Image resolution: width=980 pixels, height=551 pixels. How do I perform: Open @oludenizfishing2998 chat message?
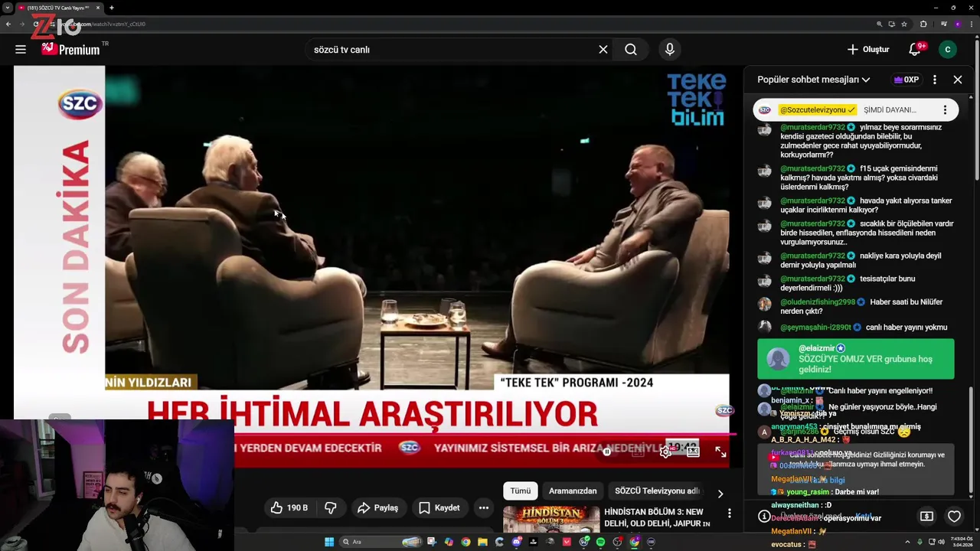coord(856,306)
